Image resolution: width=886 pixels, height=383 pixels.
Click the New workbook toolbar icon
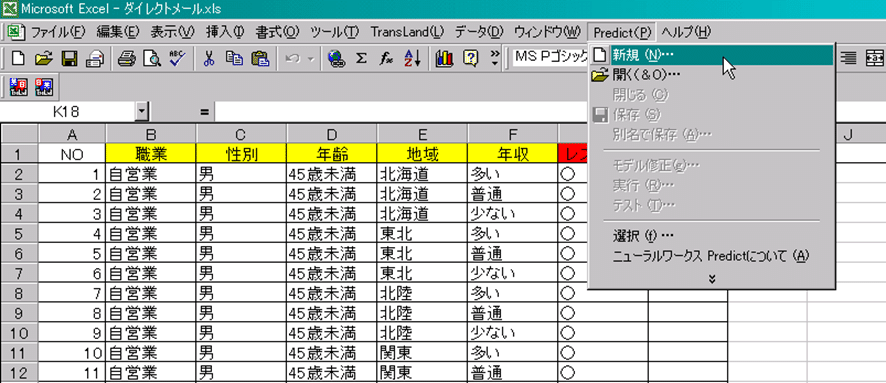tap(19, 59)
